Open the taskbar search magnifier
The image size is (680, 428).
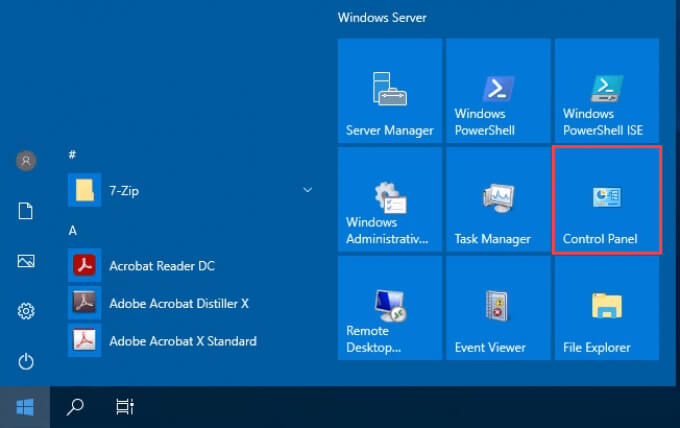(75, 407)
